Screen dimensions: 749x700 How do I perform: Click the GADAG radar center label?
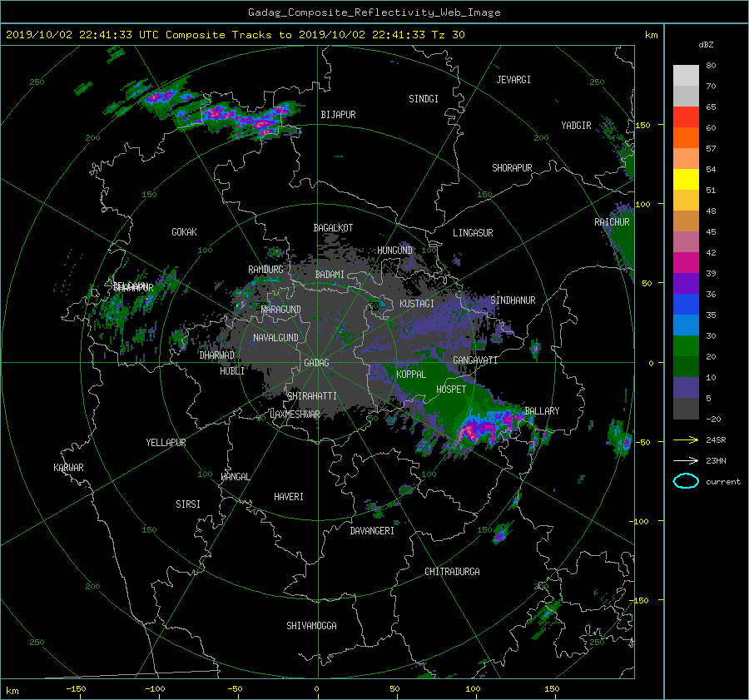click(x=316, y=363)
